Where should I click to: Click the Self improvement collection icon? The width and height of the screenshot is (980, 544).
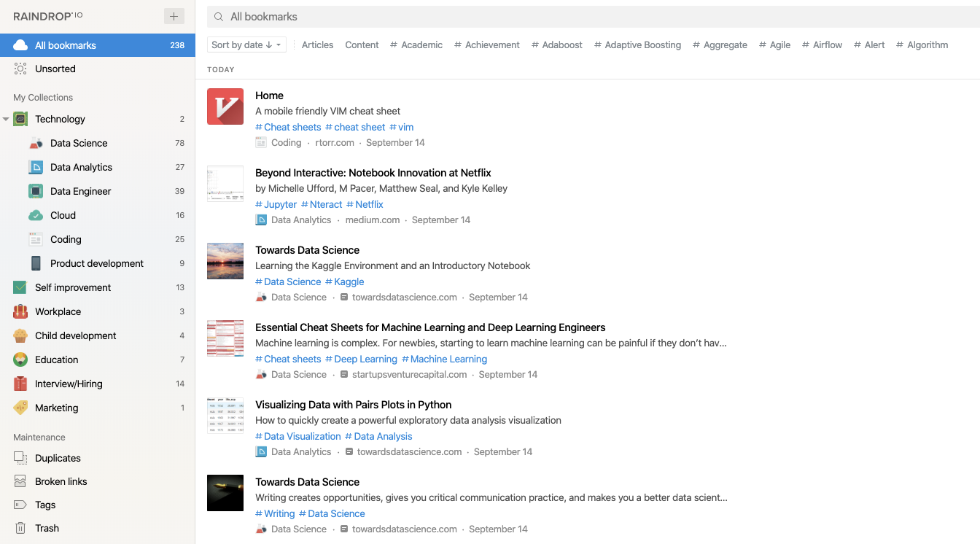coord(20,287)
